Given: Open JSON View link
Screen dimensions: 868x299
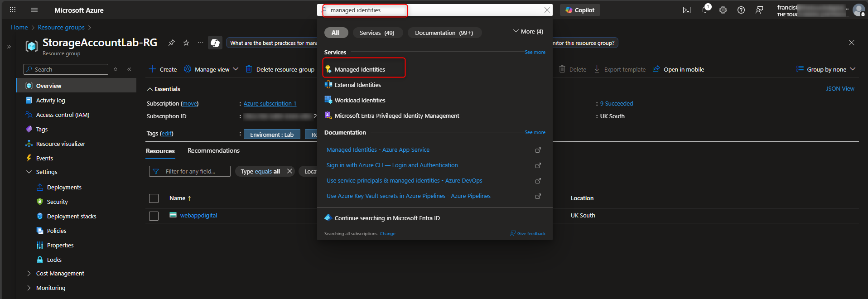Looking at the screenshot, I should tap(840, 89).
